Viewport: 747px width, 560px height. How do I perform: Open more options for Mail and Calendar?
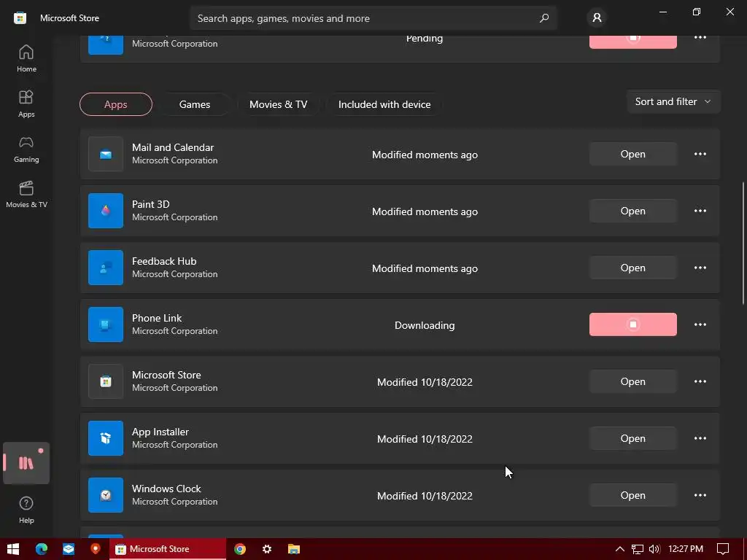tap(700, 154)
